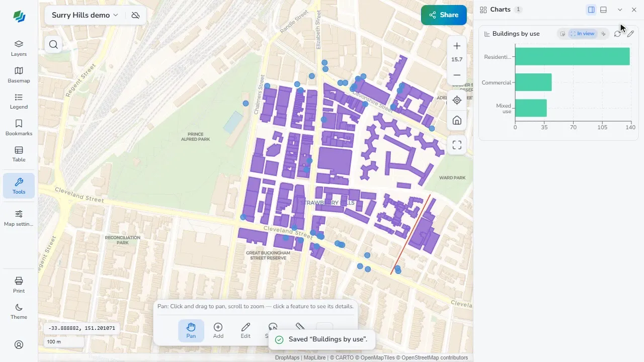Screen dimensions: 644x362
Task: Click the Charts panel title
Action: [501, 10]
